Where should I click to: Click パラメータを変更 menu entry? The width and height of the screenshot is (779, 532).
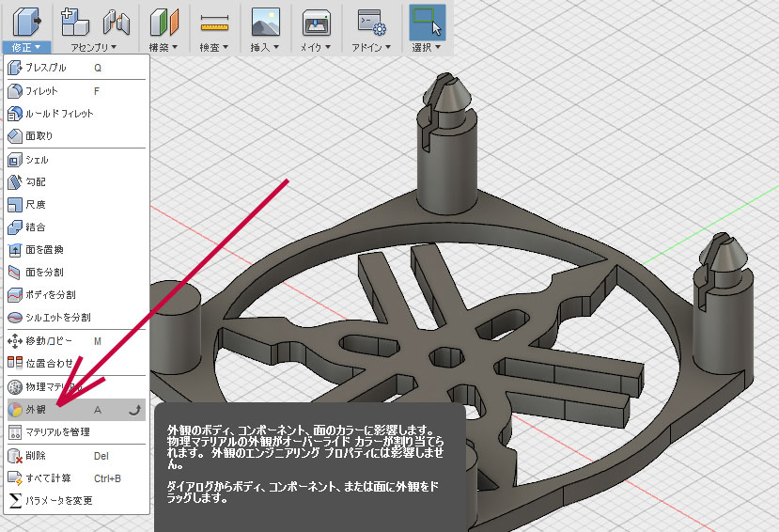58,500
